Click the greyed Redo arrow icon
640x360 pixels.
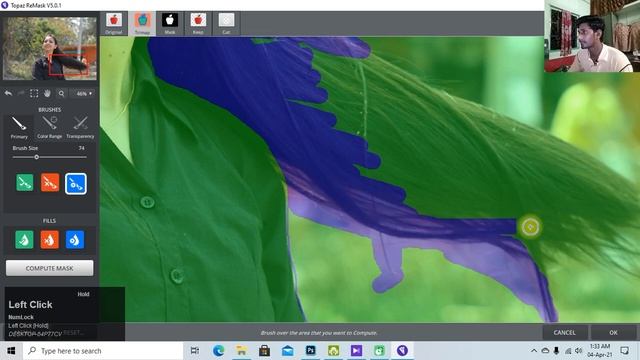point(21,93)
